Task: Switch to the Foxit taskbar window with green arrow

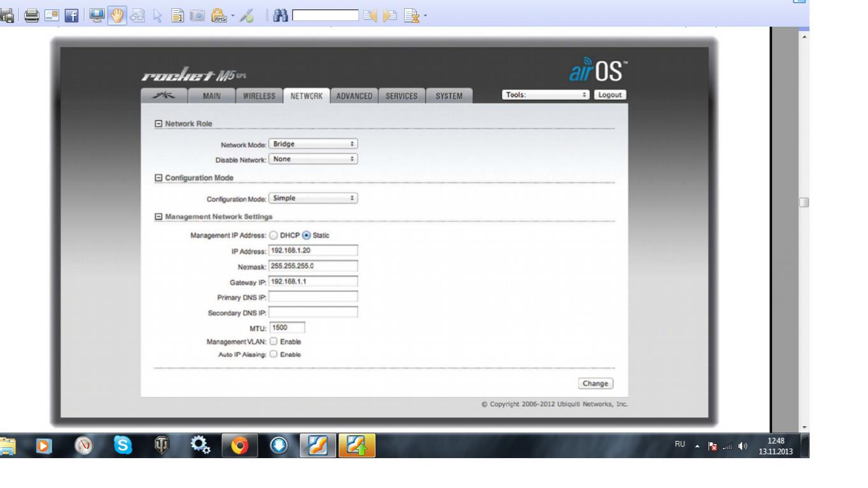Action: point(357,447)
